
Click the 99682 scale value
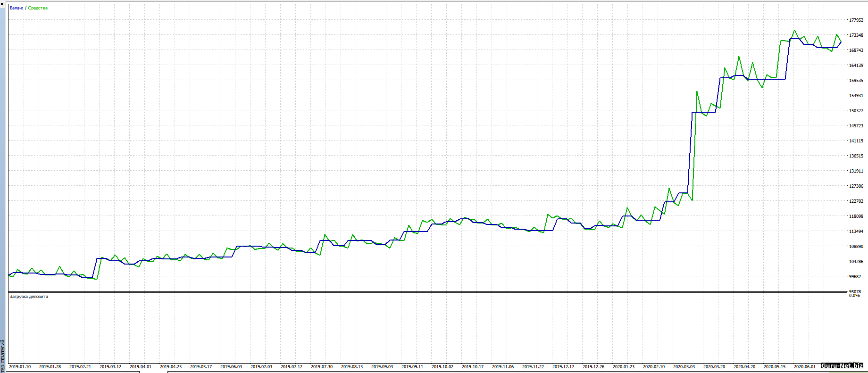(855, 277)
